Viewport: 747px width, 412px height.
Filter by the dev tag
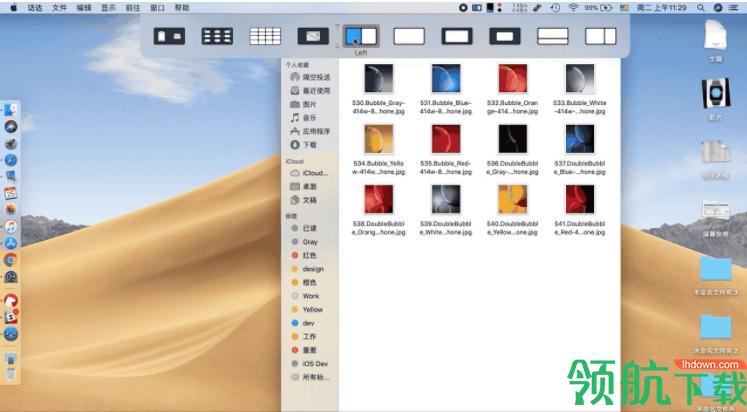pyautogui.click(x=303, y=323)
